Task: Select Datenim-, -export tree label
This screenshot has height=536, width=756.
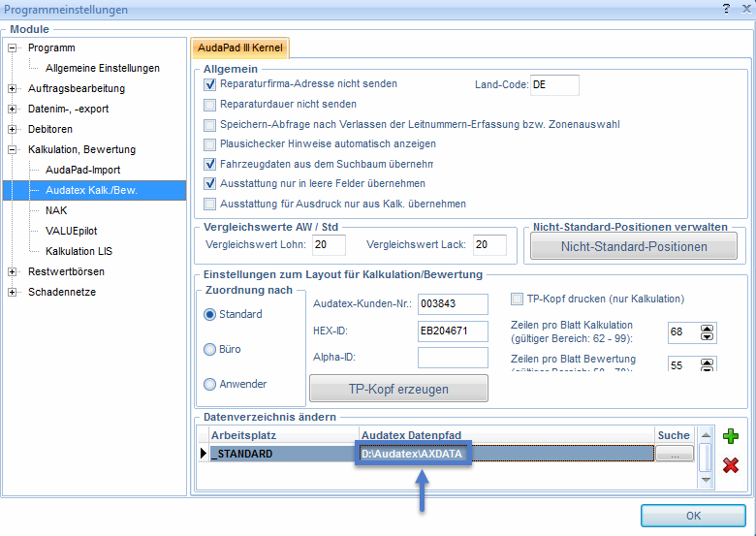Action: point(68,109)
